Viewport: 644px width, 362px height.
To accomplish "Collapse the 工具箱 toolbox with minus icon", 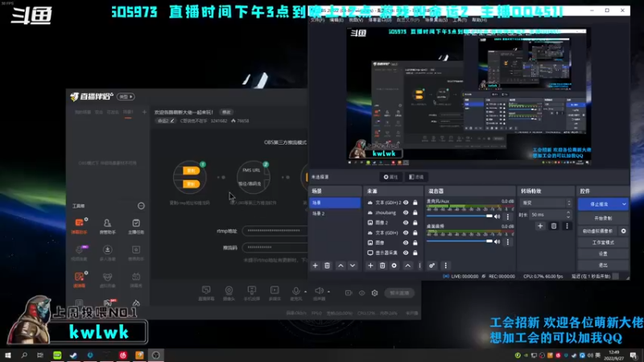I will point(141,206).
